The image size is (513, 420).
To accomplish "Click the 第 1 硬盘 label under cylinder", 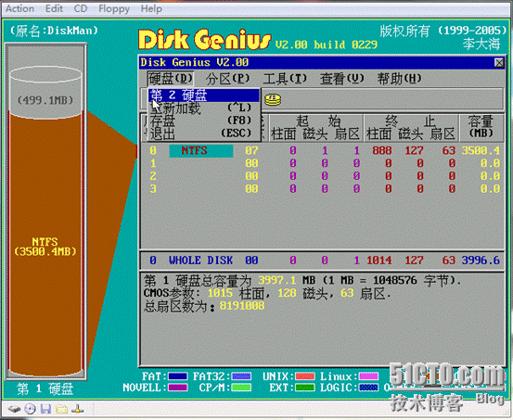I will click(x=45, y=389).
